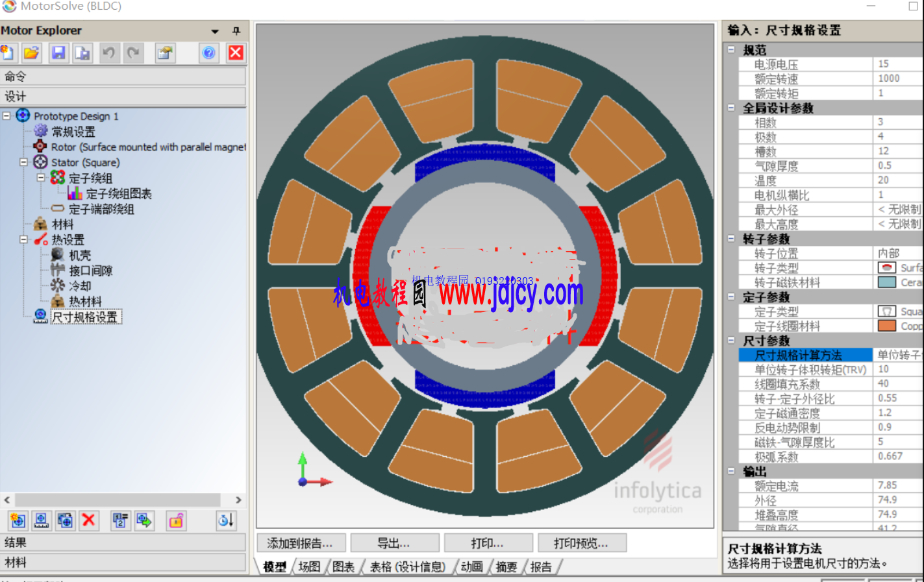This screenshot has height=582, width=924.
Task: Delete the design with the red cross icon
Action: tap(89, 520)
